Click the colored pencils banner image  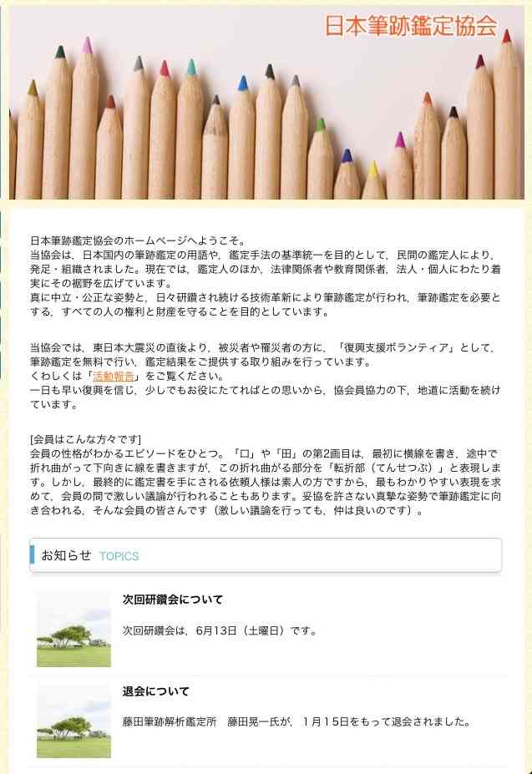click(x=266, y=103)
